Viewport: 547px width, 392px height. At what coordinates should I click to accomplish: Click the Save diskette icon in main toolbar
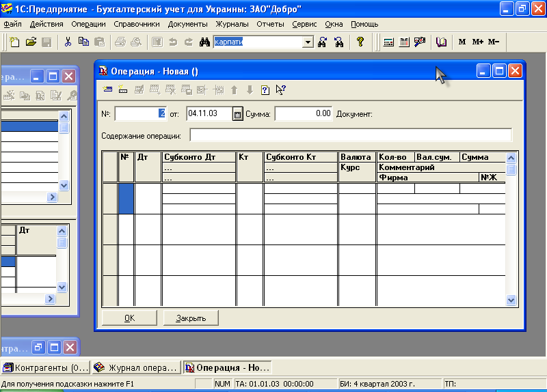point(46,42)
